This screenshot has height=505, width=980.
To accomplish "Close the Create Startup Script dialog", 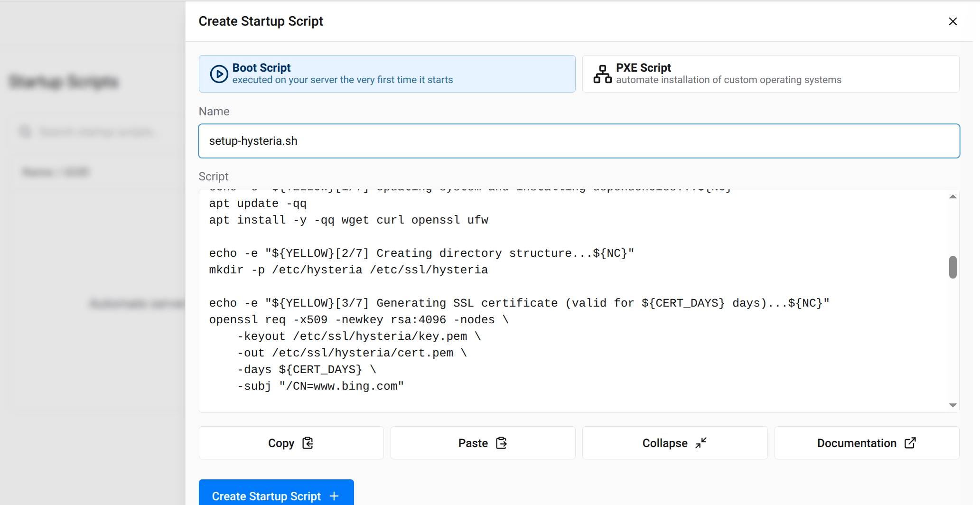I will pos(952,21).
